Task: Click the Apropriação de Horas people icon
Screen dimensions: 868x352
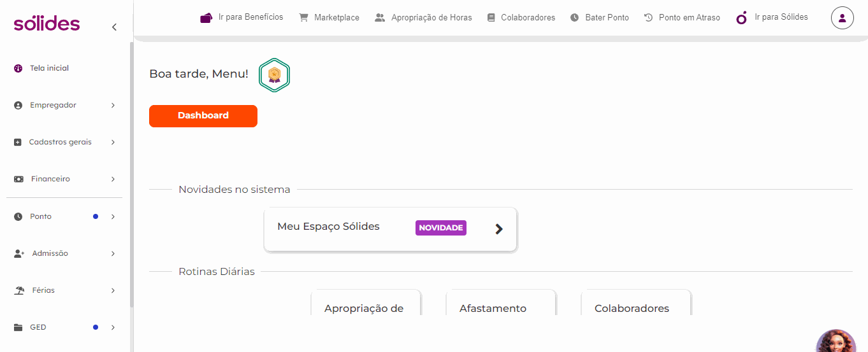Action: 380,17
